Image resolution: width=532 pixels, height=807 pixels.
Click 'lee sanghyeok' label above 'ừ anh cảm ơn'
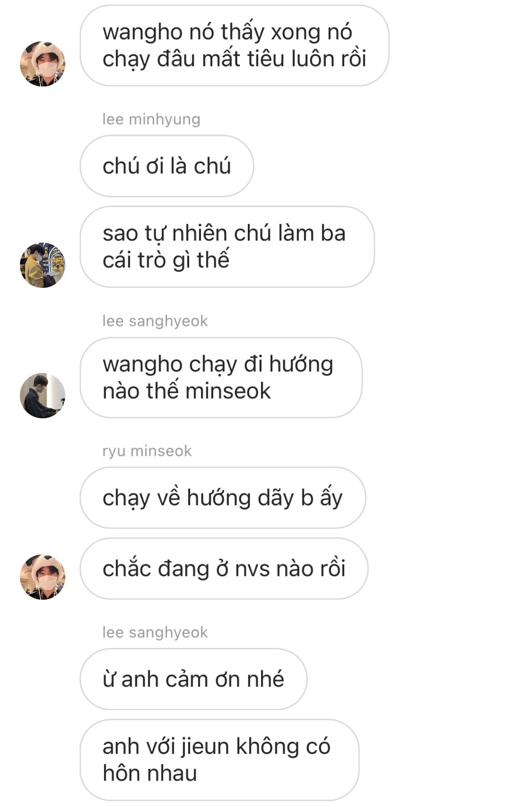click(155, 632)
